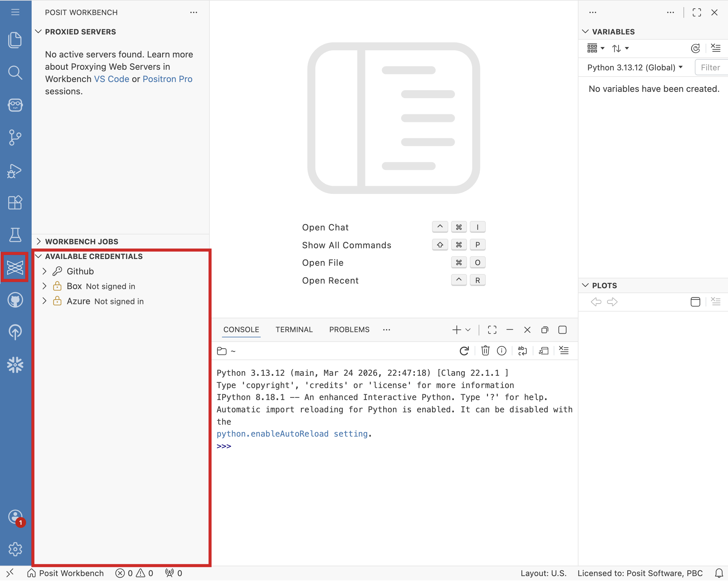Open Source Control view icon
This screenshot has width=728, height=581.
pos(15,137)
